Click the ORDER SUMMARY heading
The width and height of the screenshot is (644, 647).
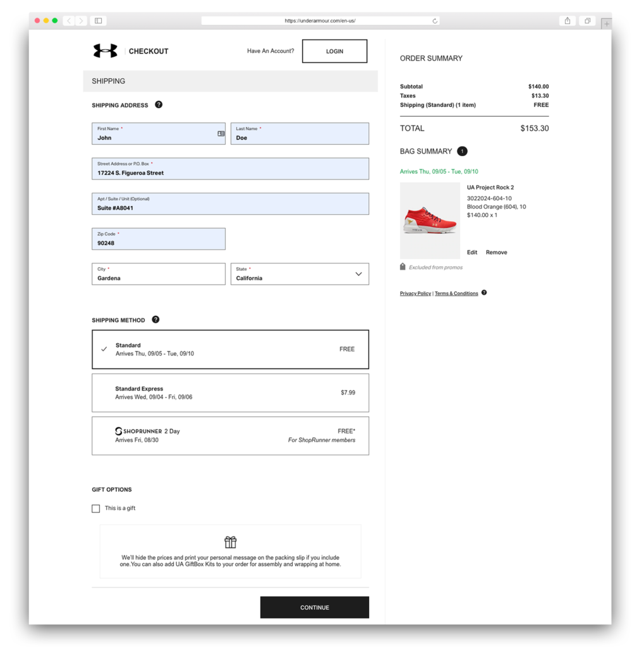pos(431,59)
